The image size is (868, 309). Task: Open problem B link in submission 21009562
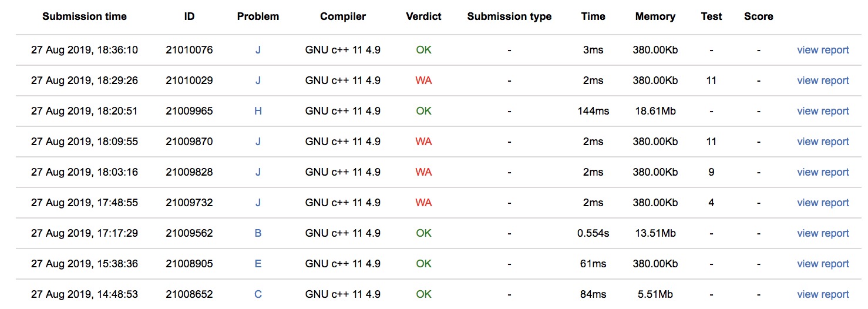coord(258,233)
